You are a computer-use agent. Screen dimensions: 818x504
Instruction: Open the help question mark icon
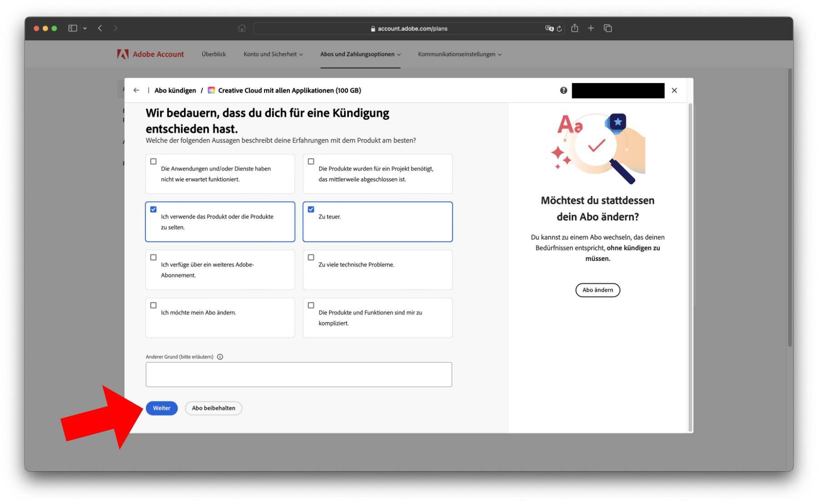564,90
